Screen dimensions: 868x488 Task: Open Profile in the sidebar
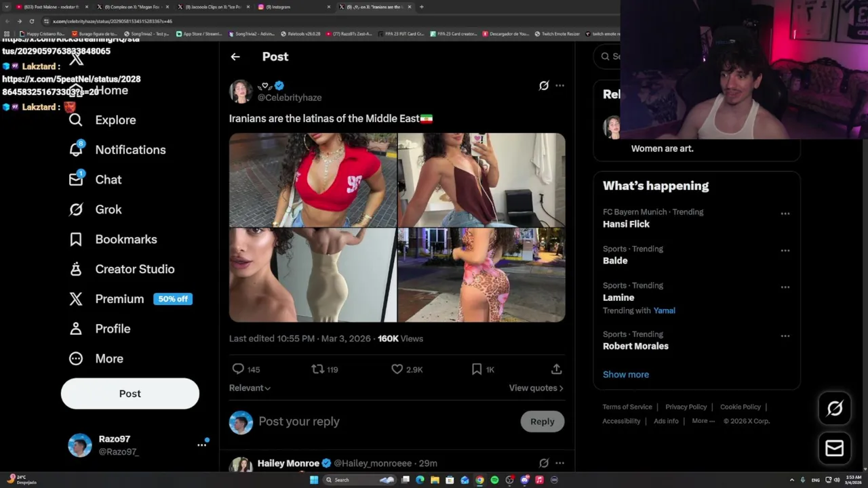click(x=99, y=329)
